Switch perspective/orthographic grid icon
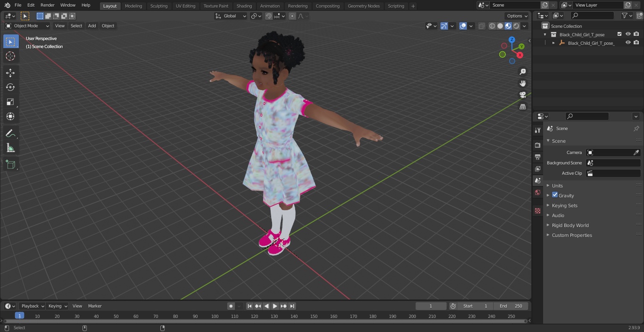The height and width of the screenshot is (332, 644). pos(522,107)
